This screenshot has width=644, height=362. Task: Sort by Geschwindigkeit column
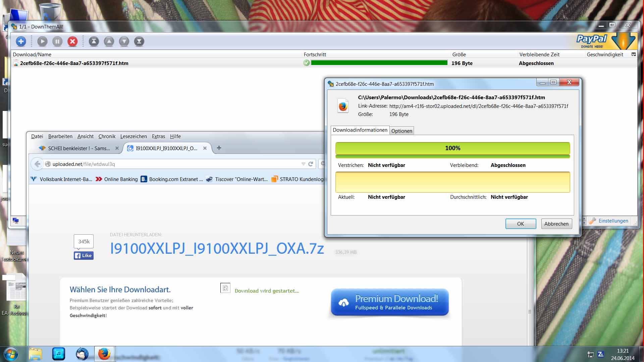[x=608, y=54]
